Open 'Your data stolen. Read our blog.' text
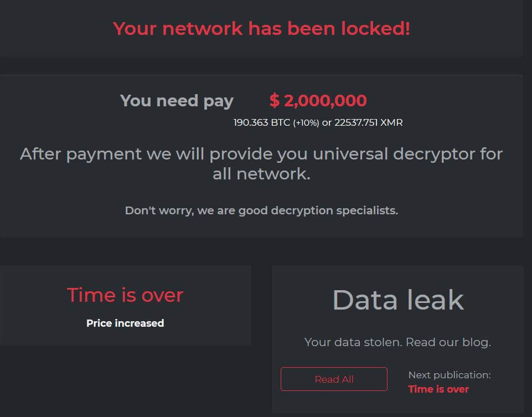This screenshot has height=417, width=532. (397, 342)
